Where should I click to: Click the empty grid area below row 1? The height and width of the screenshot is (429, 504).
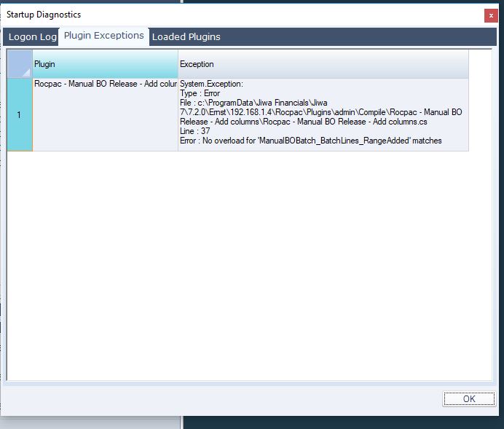[248, 262]
